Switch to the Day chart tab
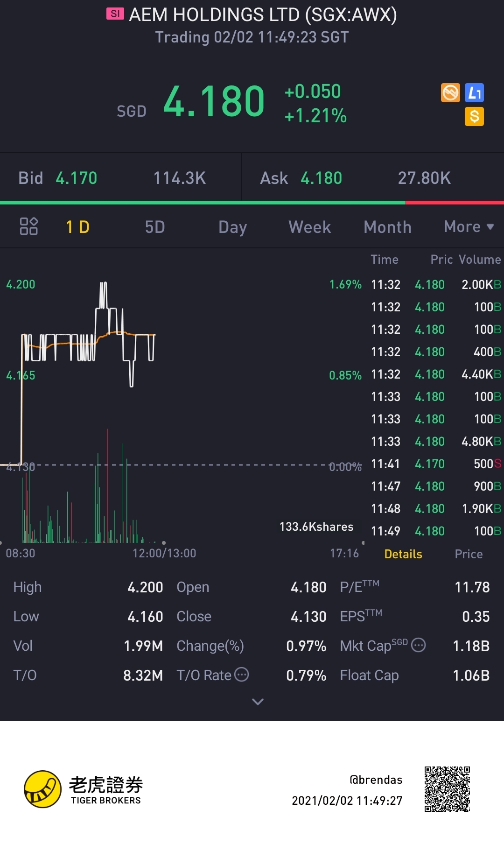 [x=232, y=227]
